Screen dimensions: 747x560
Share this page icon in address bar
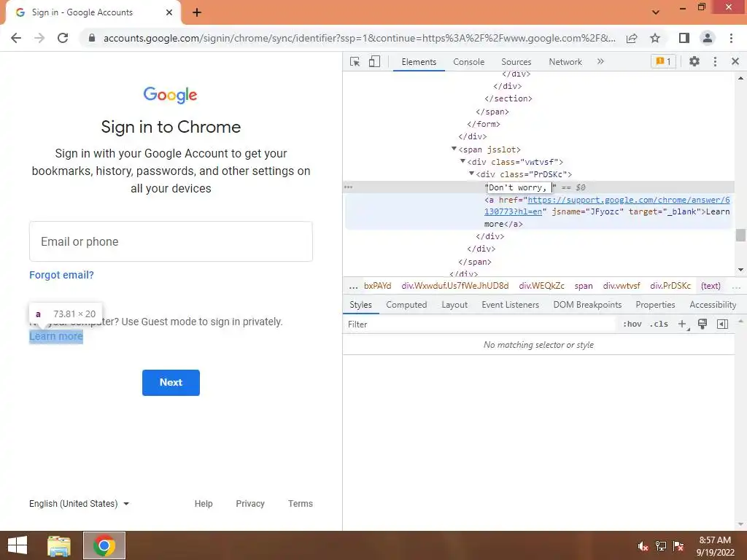click(x=632, y=38)
